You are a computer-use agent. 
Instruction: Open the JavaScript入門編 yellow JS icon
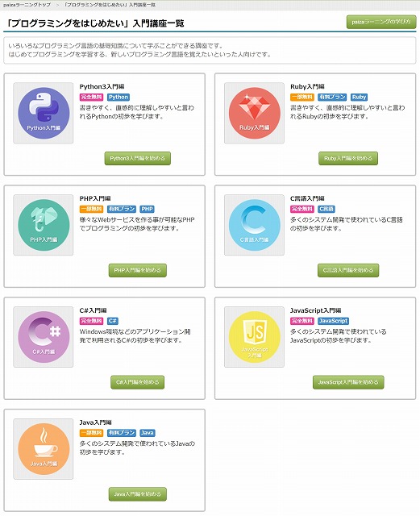click(x=254, y=337)
